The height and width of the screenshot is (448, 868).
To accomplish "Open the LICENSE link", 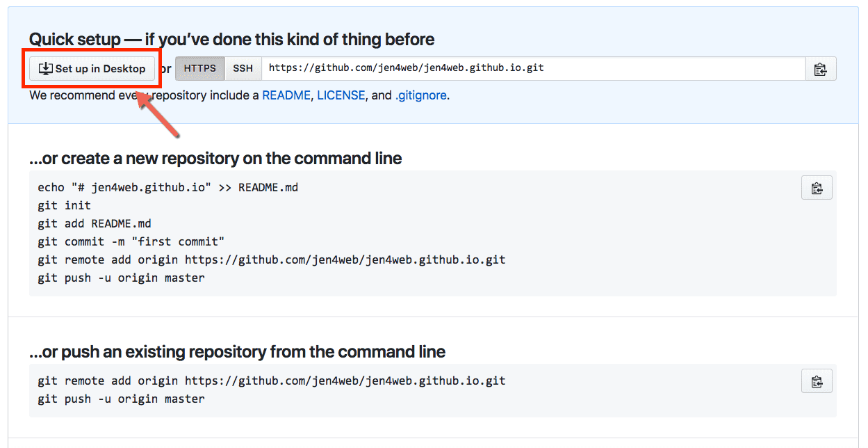I will coord(341,95).
